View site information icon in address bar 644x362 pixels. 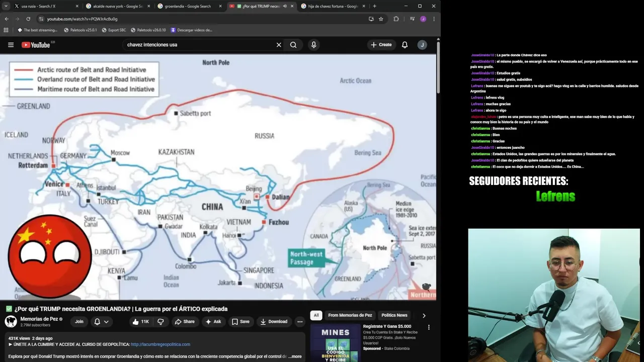point(41,19)
